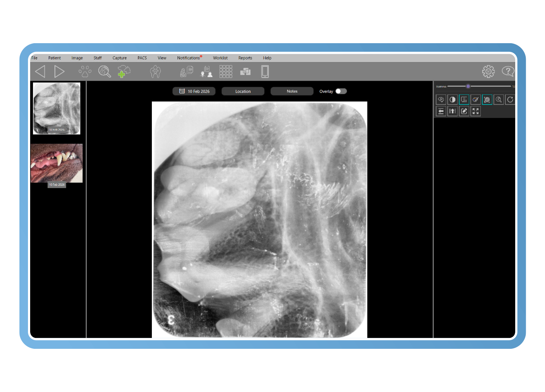The height and width of the screenshot is (392, 545).
Task: Click the Notes button
Action: click(292, 91)
